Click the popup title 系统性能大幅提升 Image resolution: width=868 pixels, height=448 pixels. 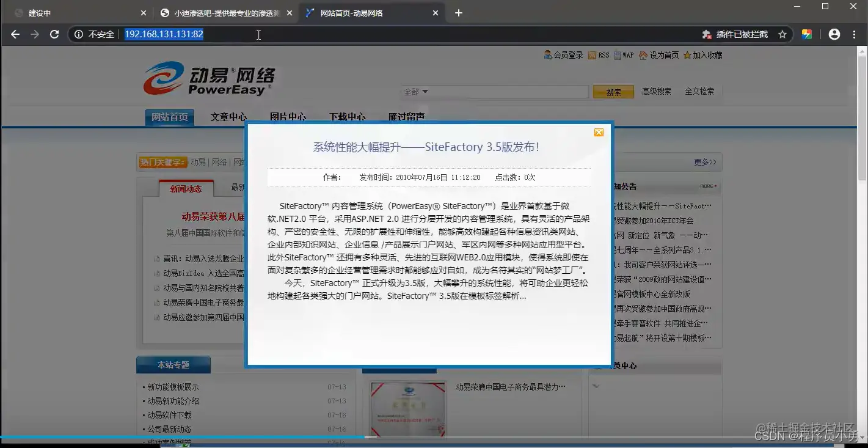point(426,147)
